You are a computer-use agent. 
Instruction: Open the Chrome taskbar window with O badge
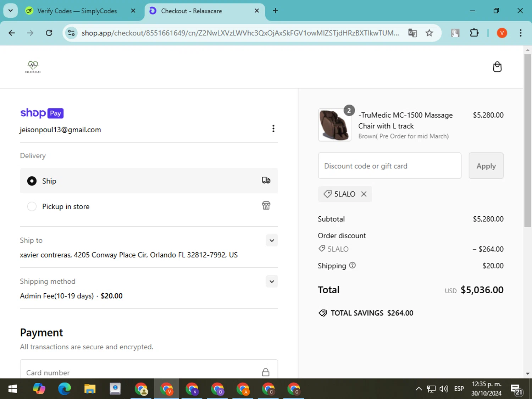click(x=217, y=389)
